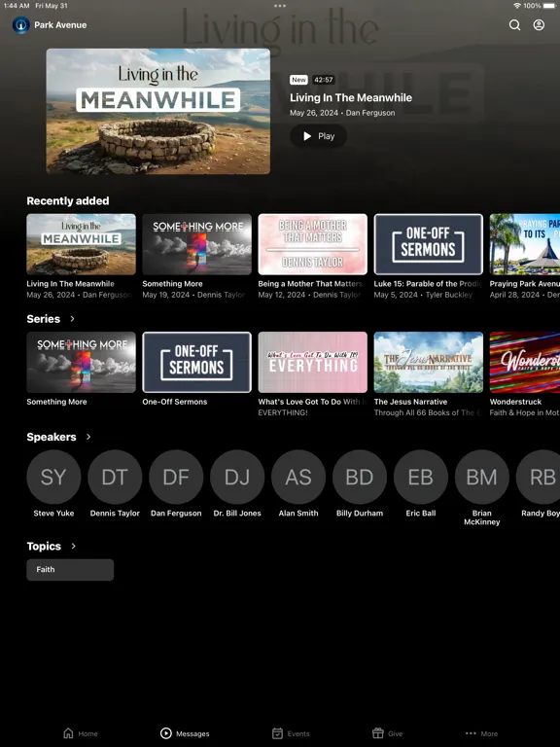The height and width of the screenshot is (747, 560).
Task: Select speaker Dan Ferguson avatar
Action: [176, 477]
